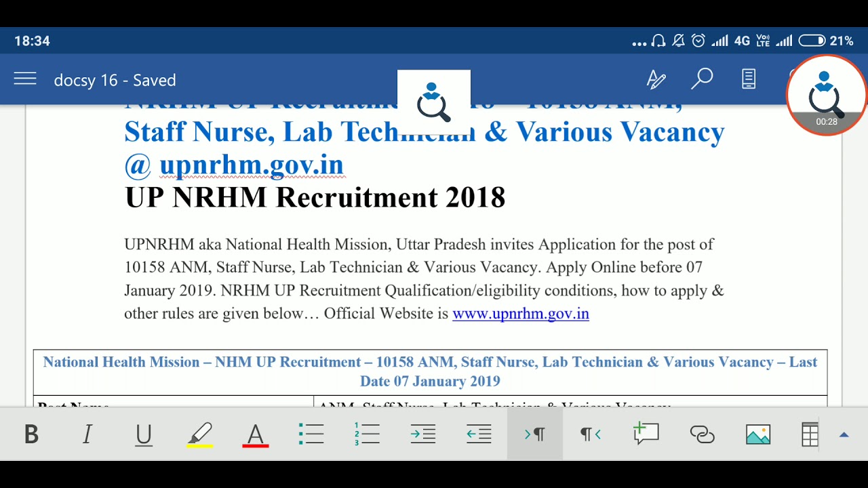Set left-to-right text direction

535,434
